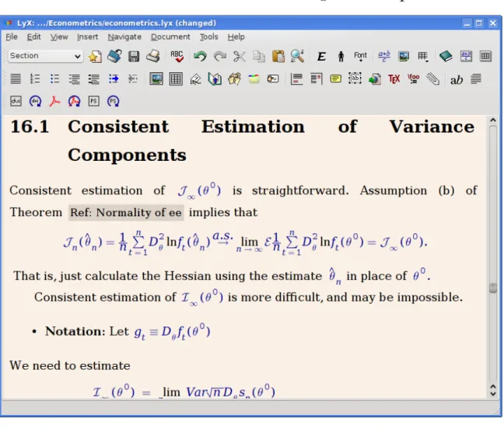Image resolution: width=504 pixels, height=429 pixels.
Task: Toggle the table toolbar icon
Action: pos(485,57)
